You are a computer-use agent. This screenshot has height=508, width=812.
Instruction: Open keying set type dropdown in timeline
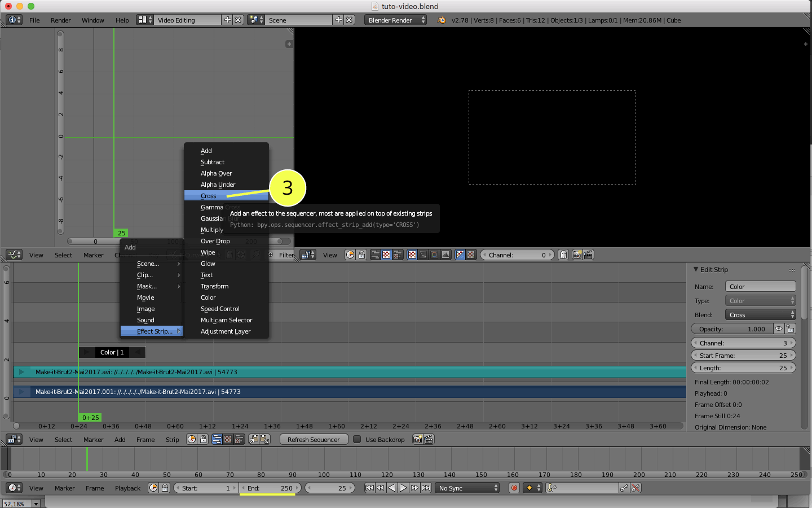(x=532, y=488)
